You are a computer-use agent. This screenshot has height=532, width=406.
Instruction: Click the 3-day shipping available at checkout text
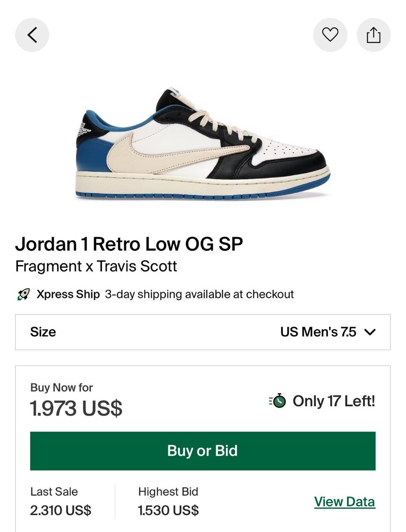(x=199, y=294)
